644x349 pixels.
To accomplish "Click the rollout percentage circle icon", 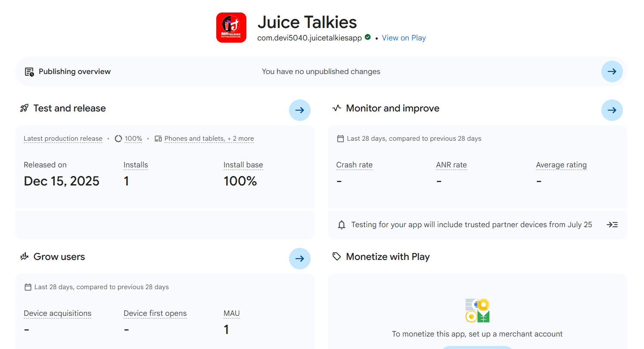I will (118, 139).
